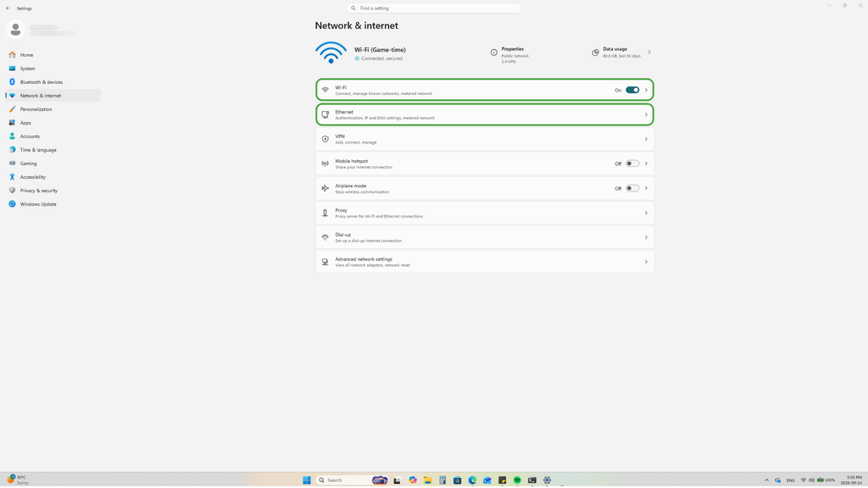Click the Proxy row icon
This screenshot has height=488, width=868.
click(x=325, y=213)
